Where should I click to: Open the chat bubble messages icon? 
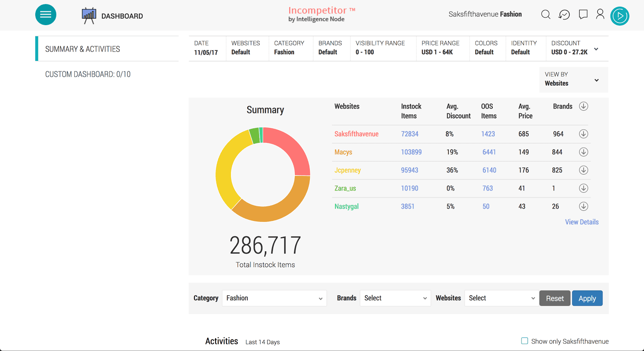point(583,15)
